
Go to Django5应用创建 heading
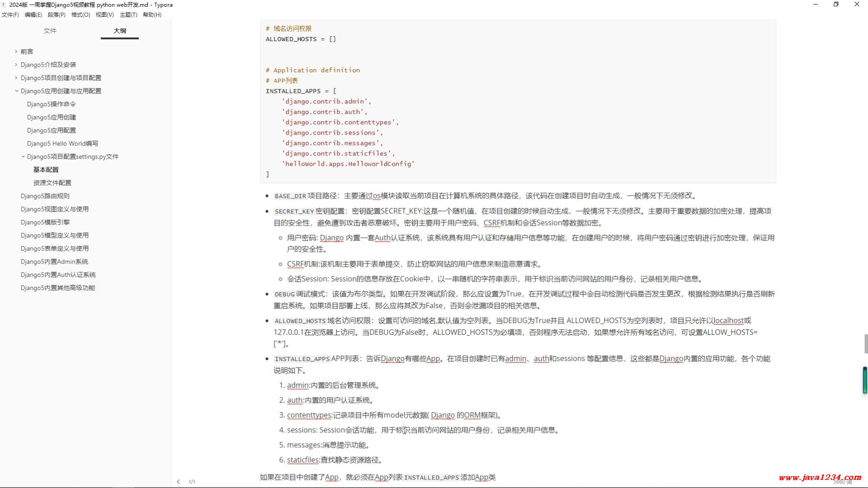tap(51, 117)
